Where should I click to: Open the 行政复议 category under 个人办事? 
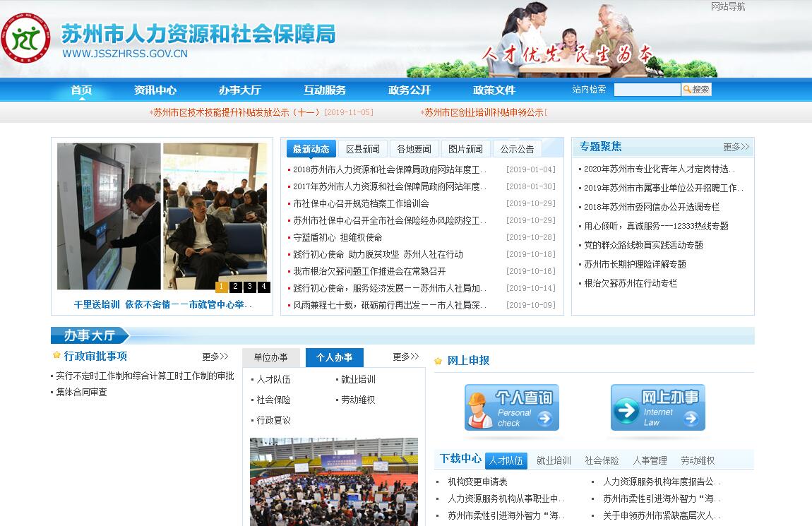click(x=273, y=420)
